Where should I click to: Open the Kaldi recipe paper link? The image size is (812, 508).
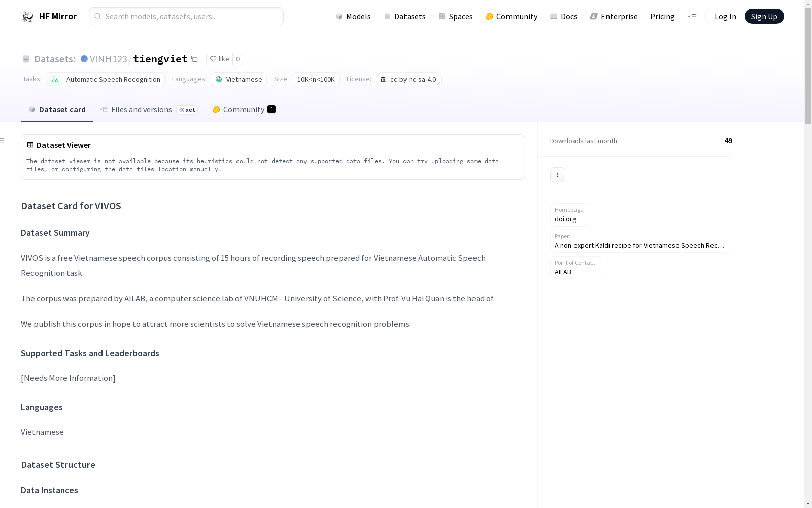pos(639,241)
